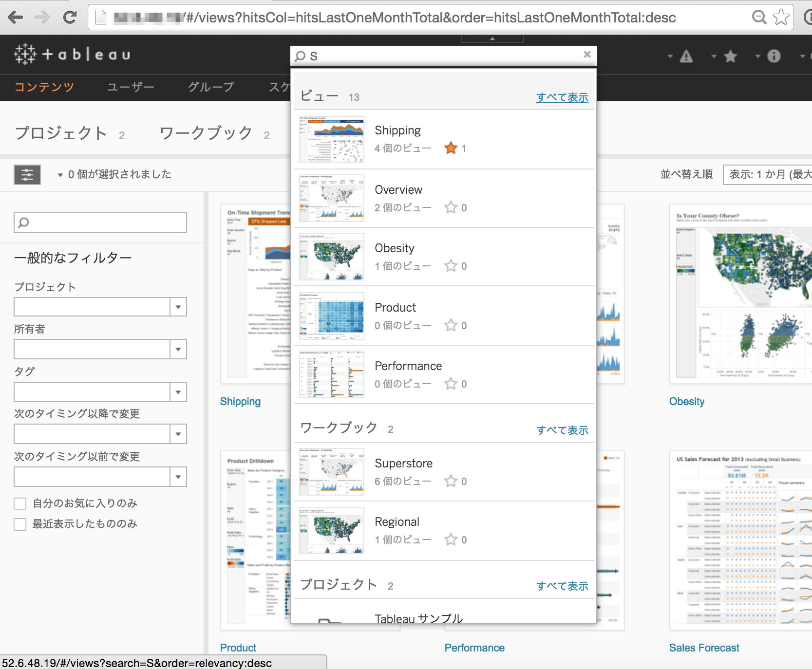Open the 所有者 filter dropdown

(x=179, y=349)
